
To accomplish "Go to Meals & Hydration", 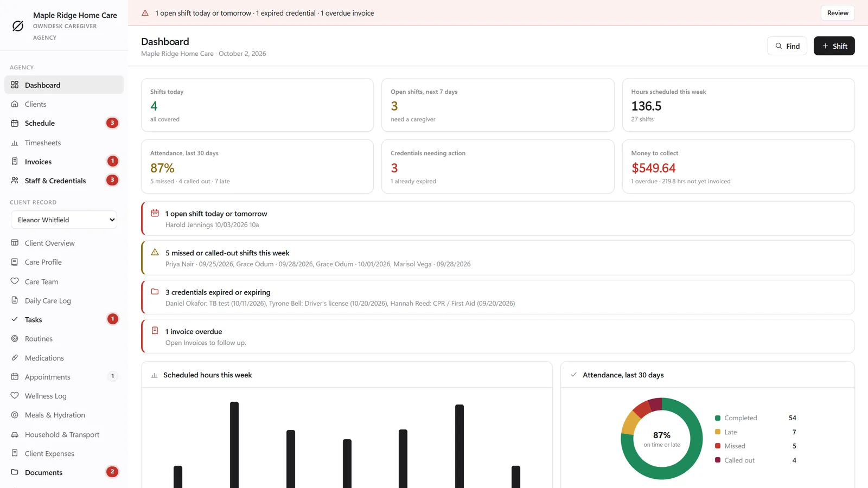I will (x=64, y=415).
